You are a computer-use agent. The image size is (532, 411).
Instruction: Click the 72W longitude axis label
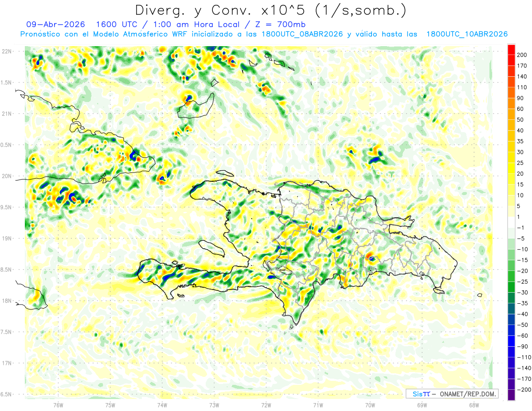coord(266,405)
